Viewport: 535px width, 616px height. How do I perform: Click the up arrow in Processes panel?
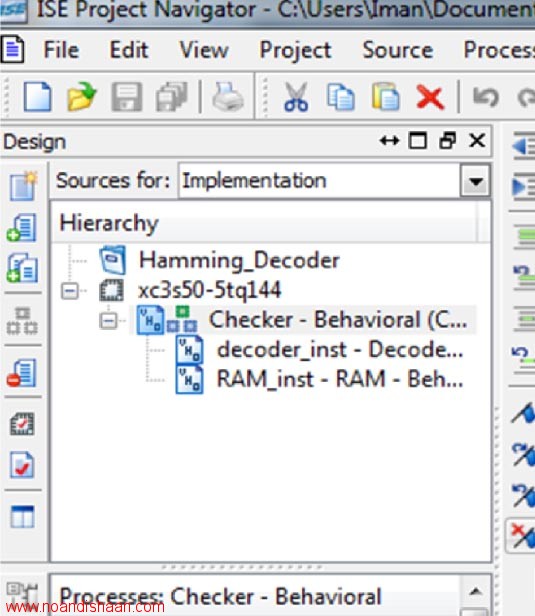click(476, 591)
